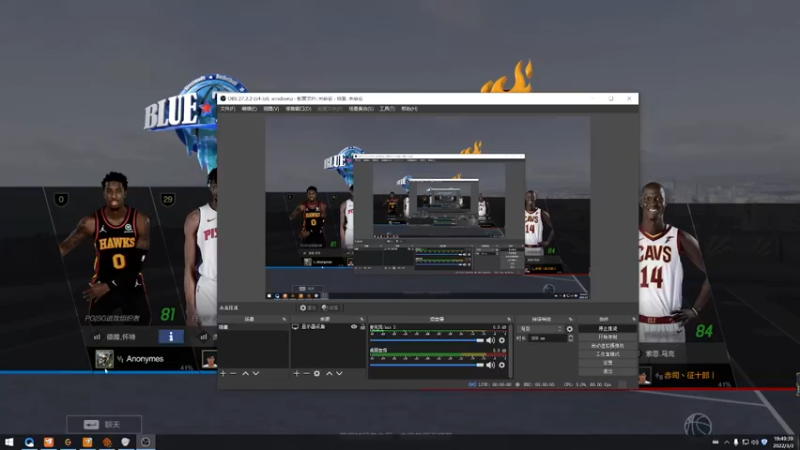Open 设置 (settings) from OBS controls

click(x=607, y=363)
